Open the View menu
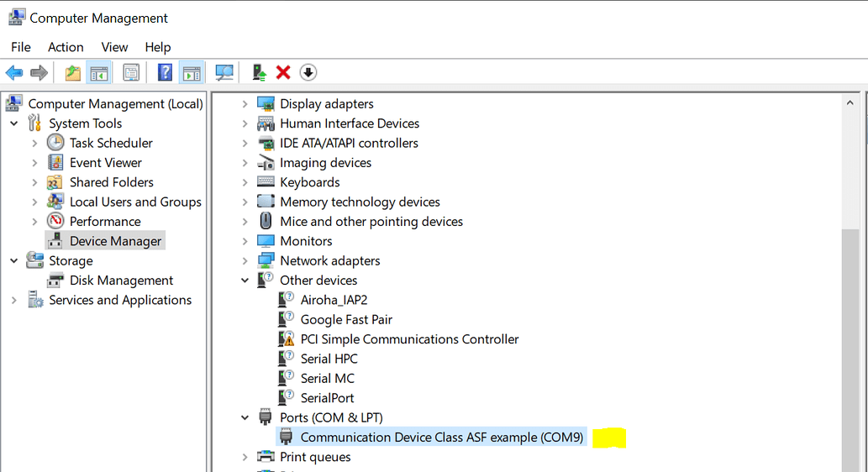 pos(114,47)
